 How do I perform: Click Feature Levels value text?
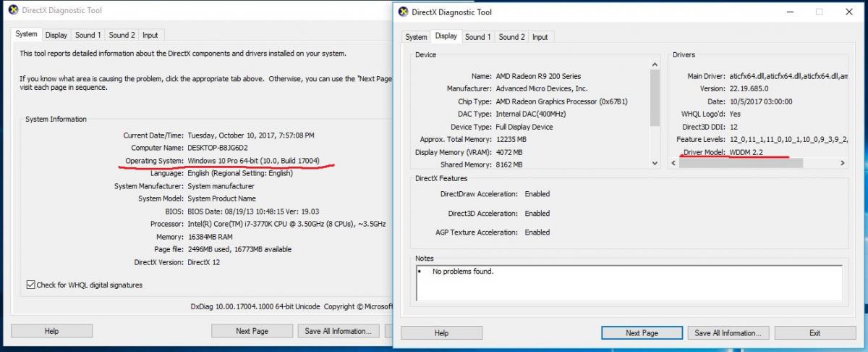coord(788,139)
